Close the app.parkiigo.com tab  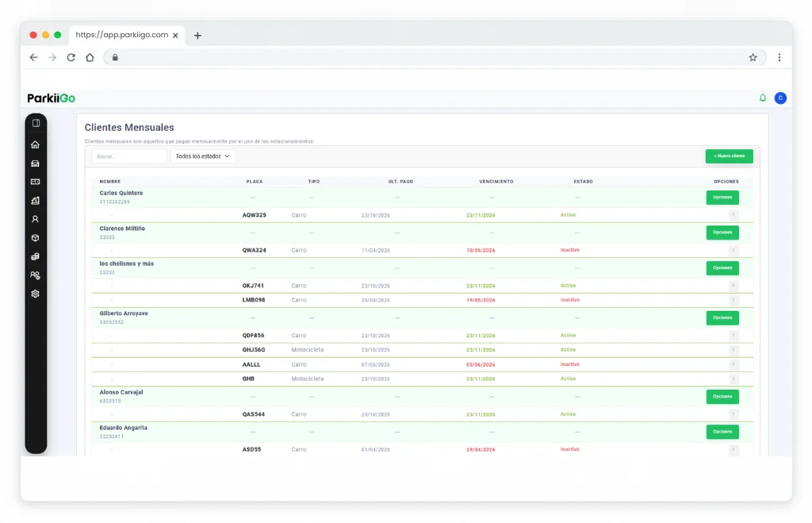[x=175, y=35]
